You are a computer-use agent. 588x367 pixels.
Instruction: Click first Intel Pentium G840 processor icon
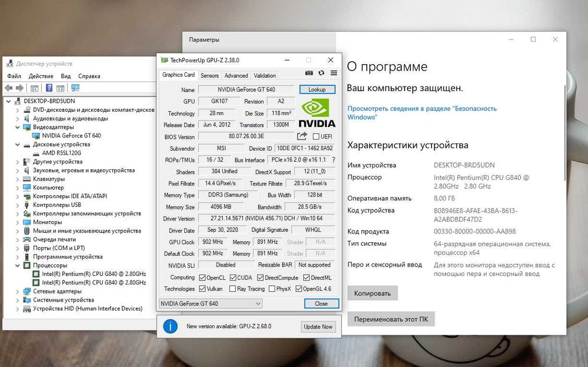pos(36,273)
